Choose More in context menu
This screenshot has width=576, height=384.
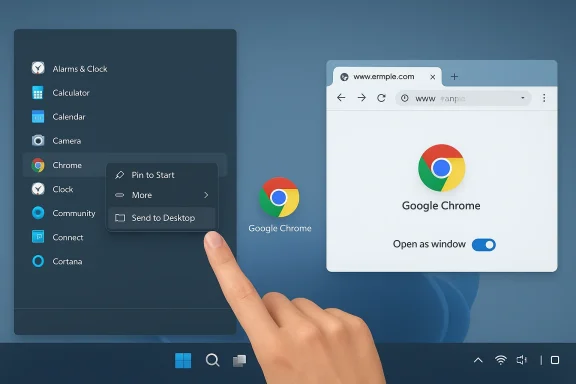pyautogui.click(x=162, y=195)
